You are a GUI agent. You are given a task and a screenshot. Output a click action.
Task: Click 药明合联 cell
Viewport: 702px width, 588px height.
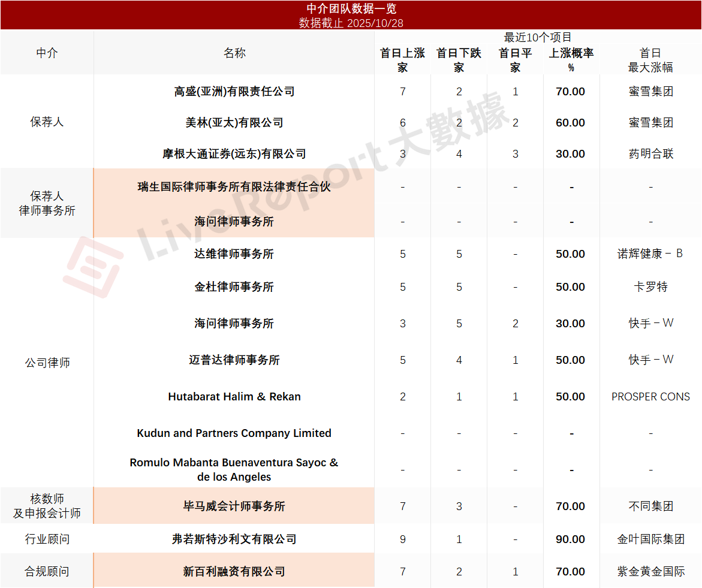[650, 153]
